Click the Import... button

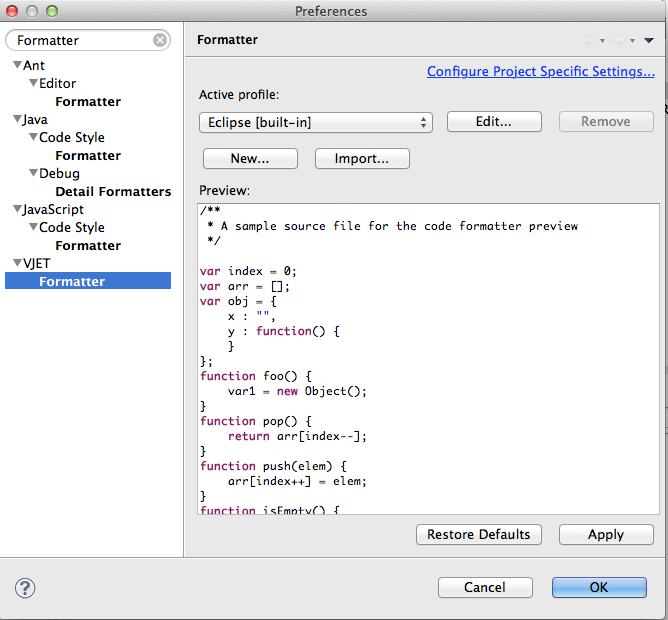point(362,159)
